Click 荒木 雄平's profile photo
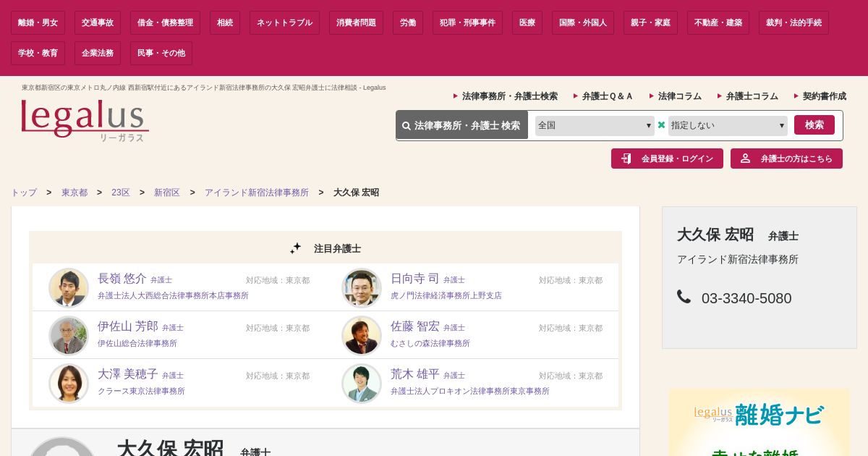 [x=362, y=383]
